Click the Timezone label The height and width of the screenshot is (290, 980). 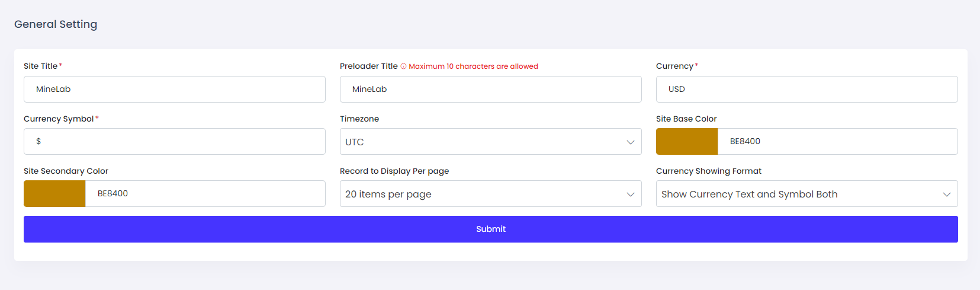click(359, 119)
